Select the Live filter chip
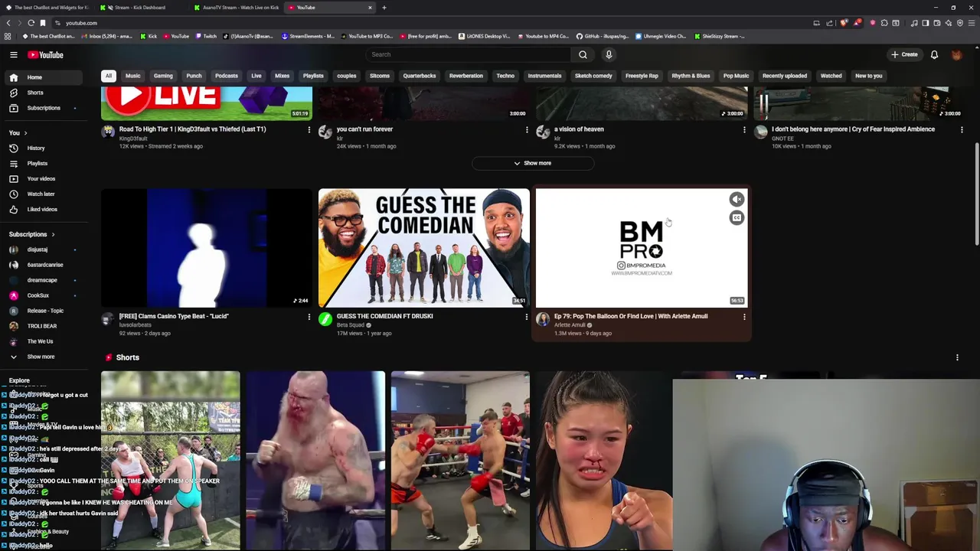The width and height of the screenshot is (980, 551). pyautogui.click(x=256, y=76)
